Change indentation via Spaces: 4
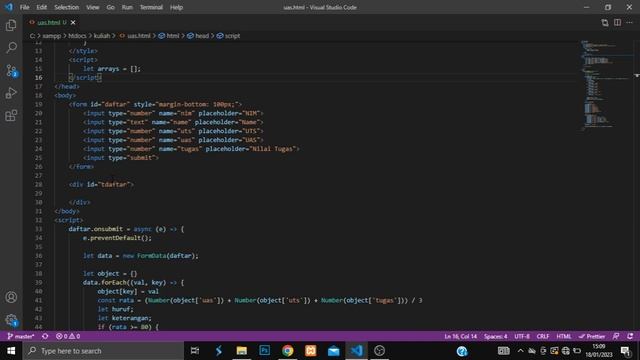This screenshot has height=360, width=640. pos(496,336)
